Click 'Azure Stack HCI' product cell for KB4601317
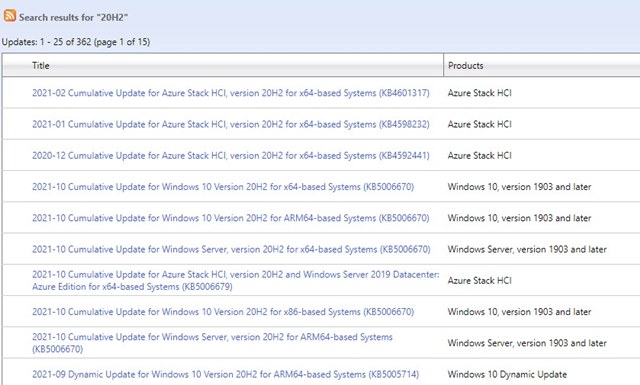Viewport: 640px width, 385px height. 480,93
